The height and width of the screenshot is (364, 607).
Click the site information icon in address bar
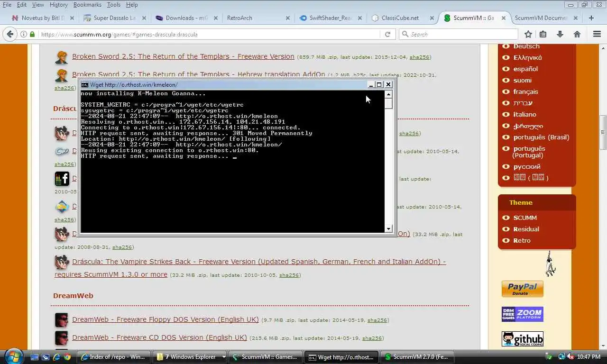23,34
